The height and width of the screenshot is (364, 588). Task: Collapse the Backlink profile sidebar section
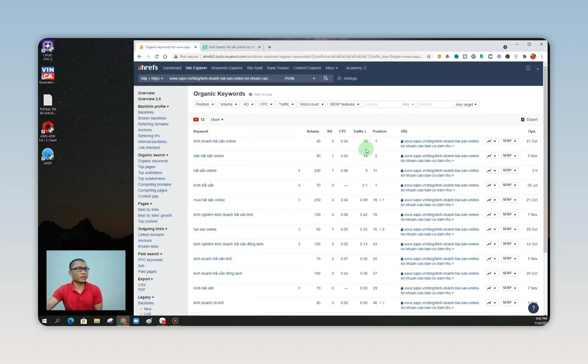point(153,106)
